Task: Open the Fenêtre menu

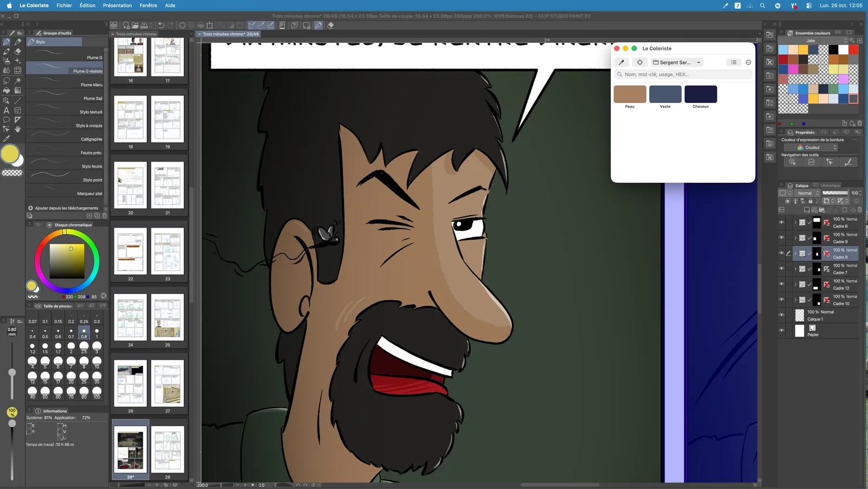Action: [148, 5]
